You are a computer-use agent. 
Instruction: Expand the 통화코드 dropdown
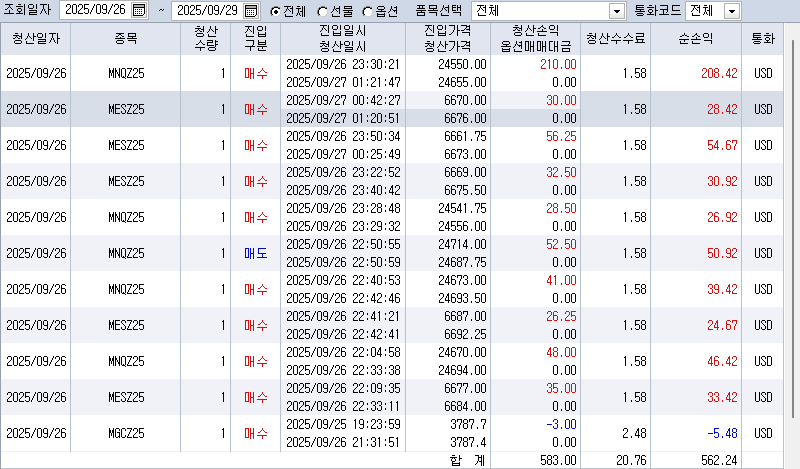pos(732,11)
